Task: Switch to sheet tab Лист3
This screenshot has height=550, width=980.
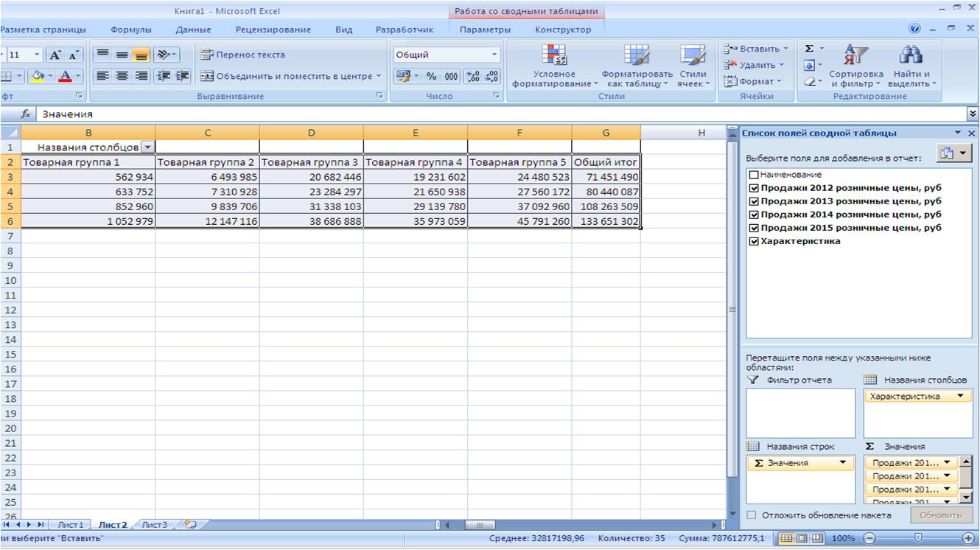Action: pyautogui.click(x=155, y=525)
